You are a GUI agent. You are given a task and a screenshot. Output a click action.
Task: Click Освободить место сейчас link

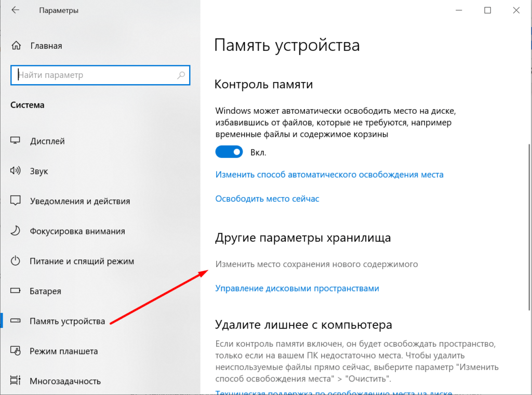[x=268, y=199]
